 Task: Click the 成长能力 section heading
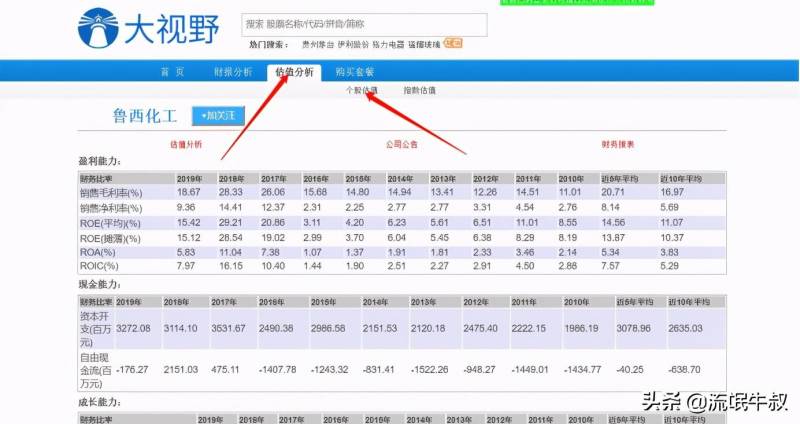coord(100,402)
